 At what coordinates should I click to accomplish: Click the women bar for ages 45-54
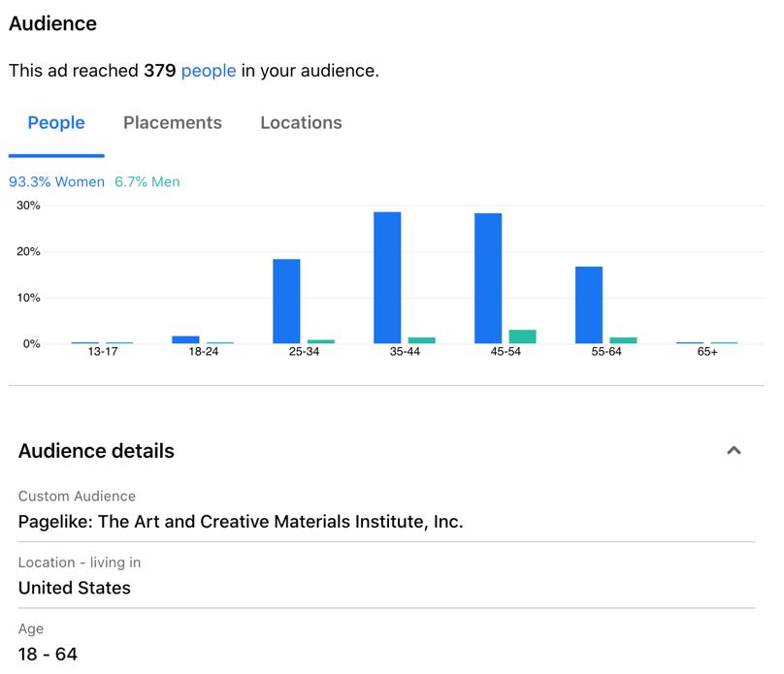point(488,278)
